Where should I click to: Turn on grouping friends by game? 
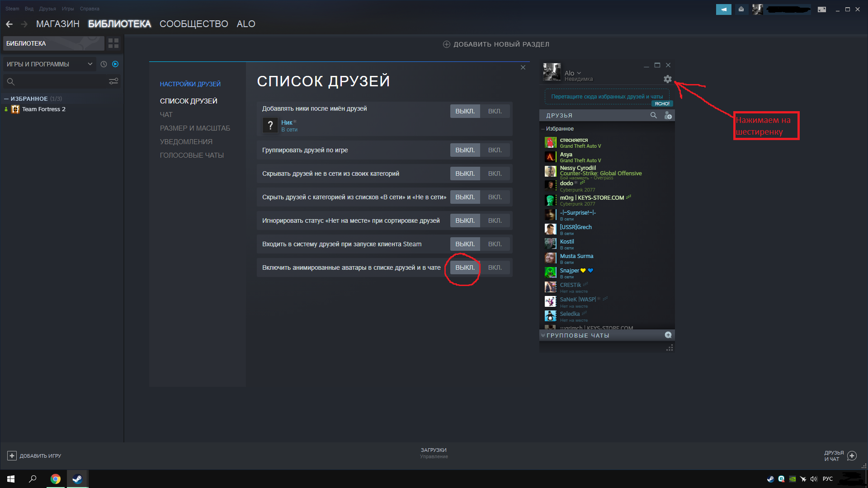click(x=495, y=150)
